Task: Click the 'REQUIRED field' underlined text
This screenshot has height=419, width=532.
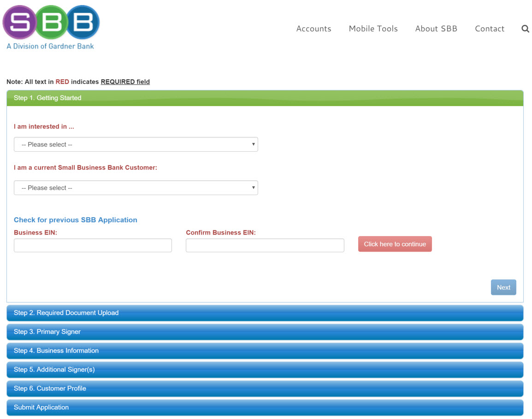Action: pyautogui.click(x=125, y=82)
